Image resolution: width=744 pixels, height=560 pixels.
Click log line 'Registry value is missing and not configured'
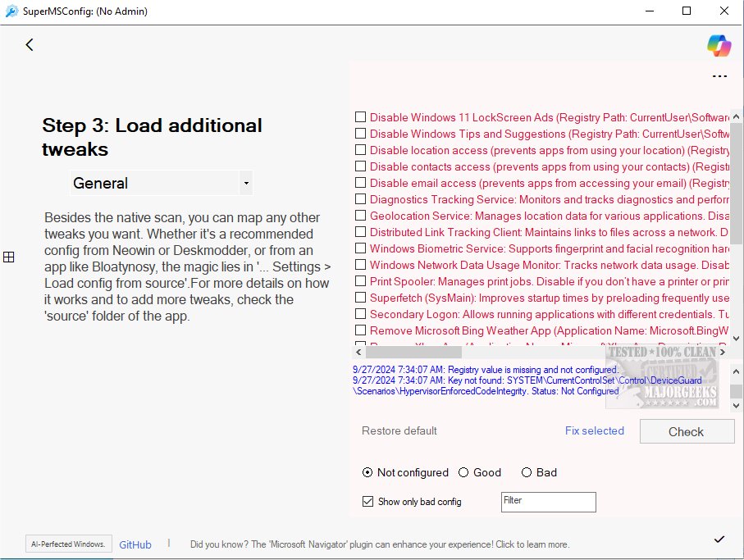[x=486, y=370]
